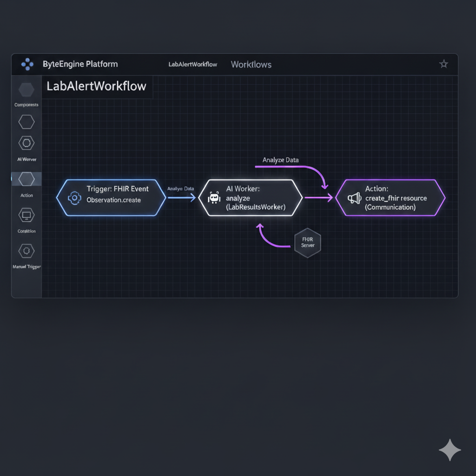Screen dimensions: 476x476
Task: Click the Analyze Data label
Action: [x=280, y=160]
